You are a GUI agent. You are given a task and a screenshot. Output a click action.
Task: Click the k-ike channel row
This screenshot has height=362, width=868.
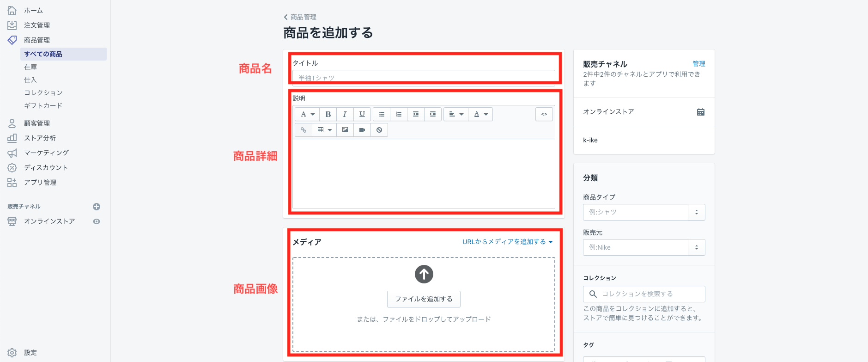[x=644, y=140]
